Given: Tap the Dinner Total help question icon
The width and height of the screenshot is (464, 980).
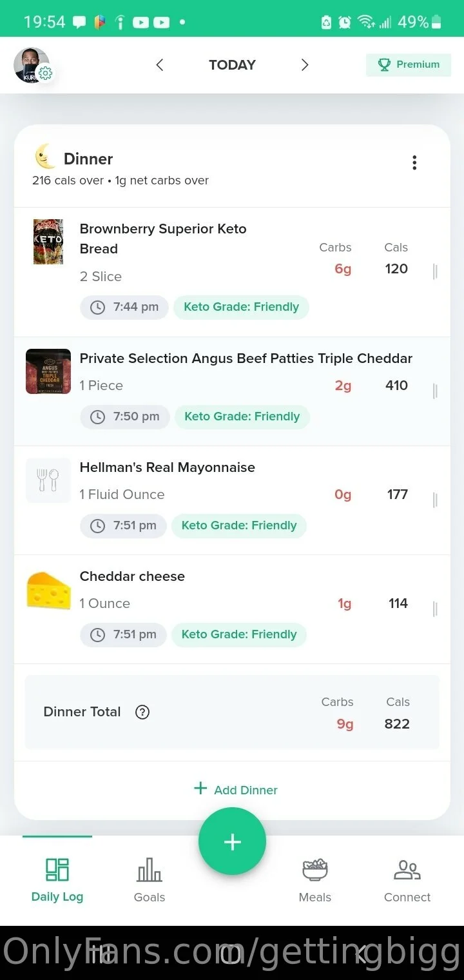Looking at the screenshot, I should pos(142,712).
